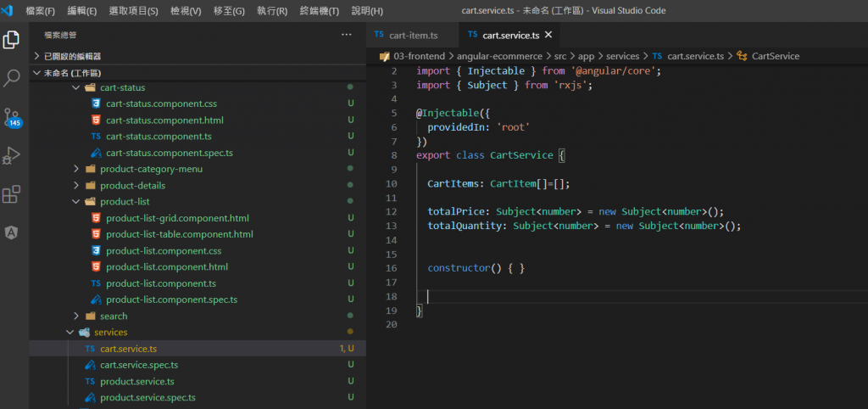Open the Explorer view in activity bar
Viewport: 868px width, 409px height.
click(12, 40)
